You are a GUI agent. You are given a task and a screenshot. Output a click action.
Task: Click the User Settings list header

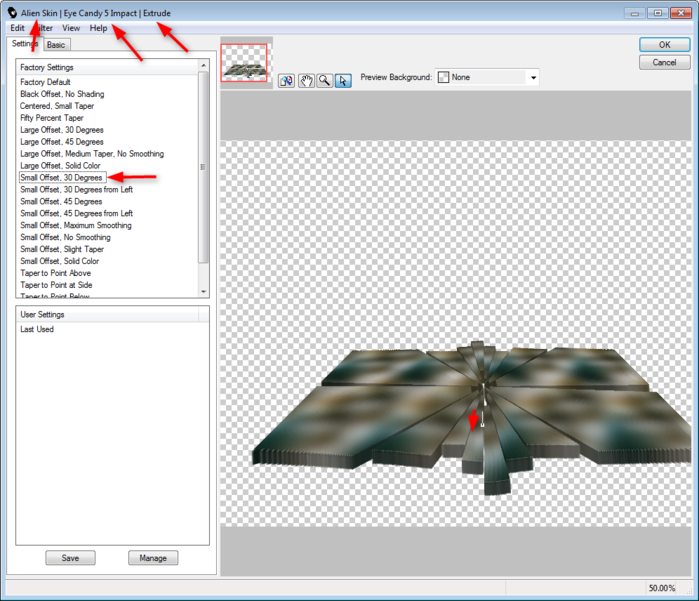tap(107, 314)
